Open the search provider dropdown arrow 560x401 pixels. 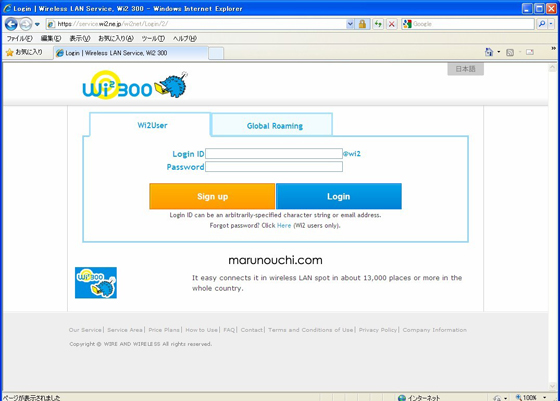coord(551,24)
